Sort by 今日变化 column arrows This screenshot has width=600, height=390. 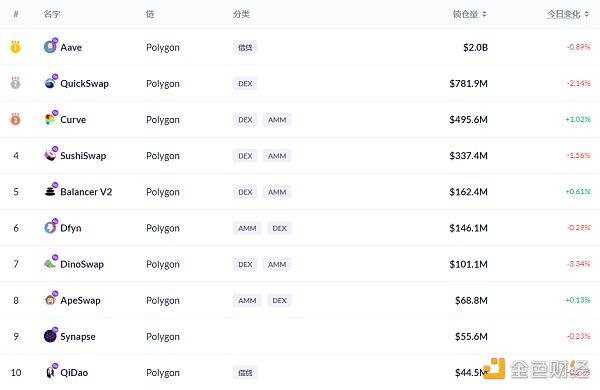(587, 14)
